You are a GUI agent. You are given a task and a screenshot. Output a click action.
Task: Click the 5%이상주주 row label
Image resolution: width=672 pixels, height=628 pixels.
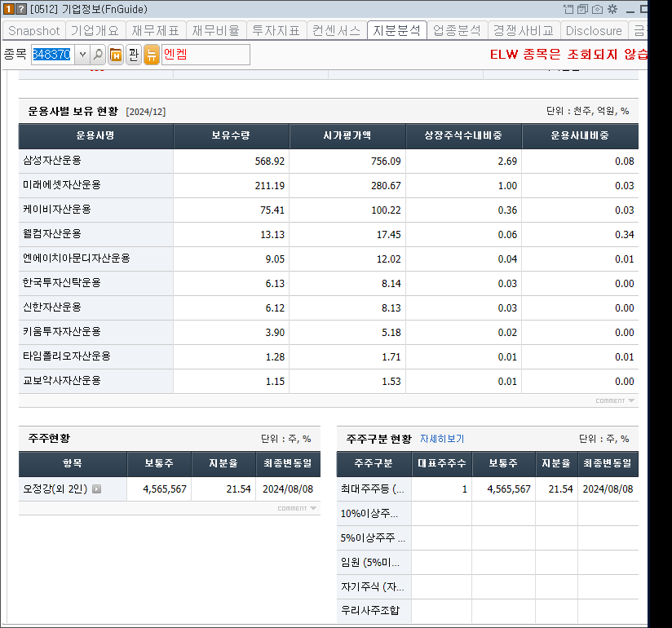pyautogui.click(x=373, y=537)
